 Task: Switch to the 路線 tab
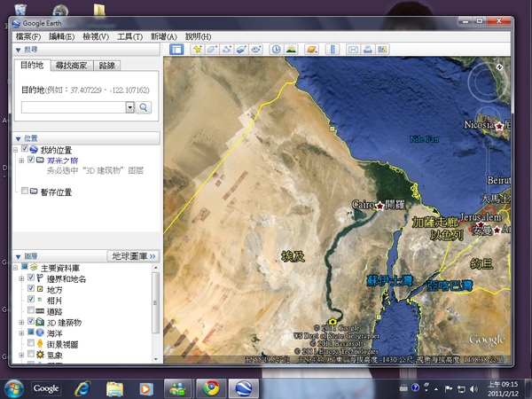pos(107,66)
